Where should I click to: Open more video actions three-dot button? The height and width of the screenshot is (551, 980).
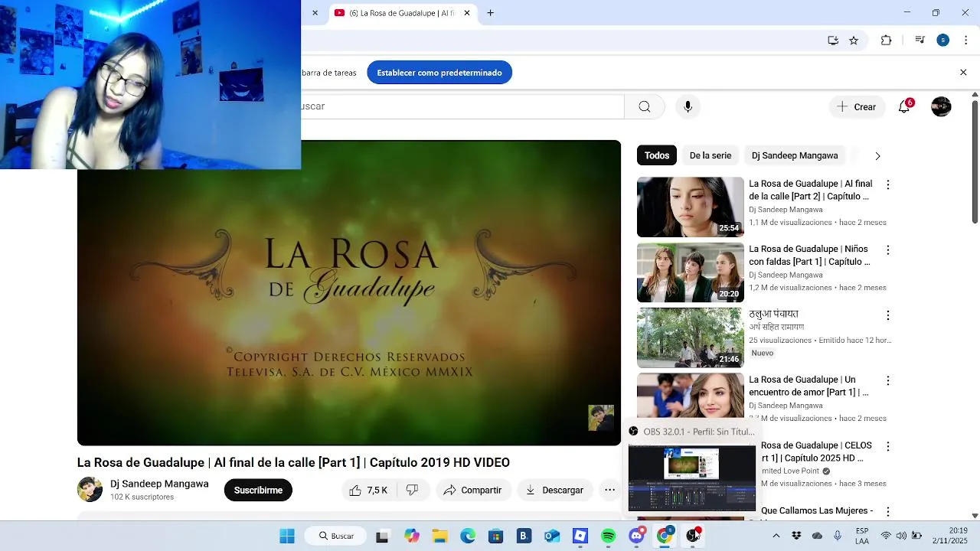click(x=609, y=490)
